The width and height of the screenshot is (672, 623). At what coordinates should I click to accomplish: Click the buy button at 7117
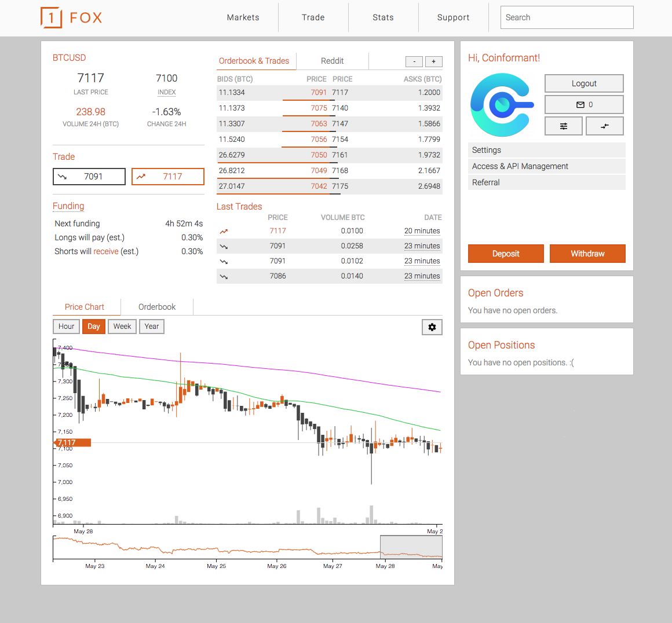click(x=168, y=177)
